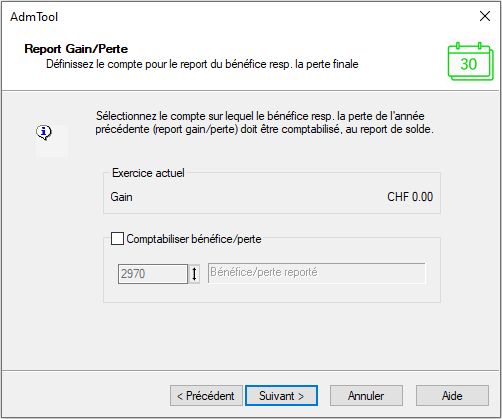The width and height of the screenshot is (502, 419).
Task: Click the Comptabiliser bénéfice/perte label text
Action: [194, 239]
